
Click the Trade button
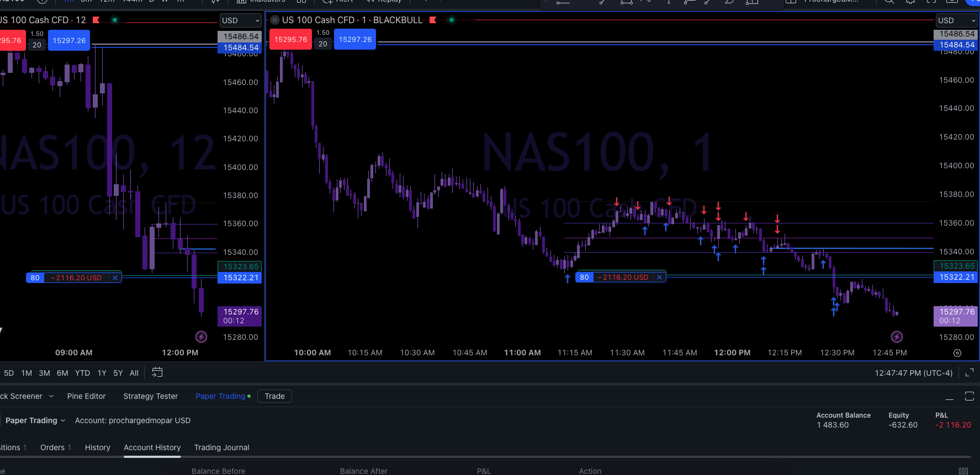click(x=274, y=396)
